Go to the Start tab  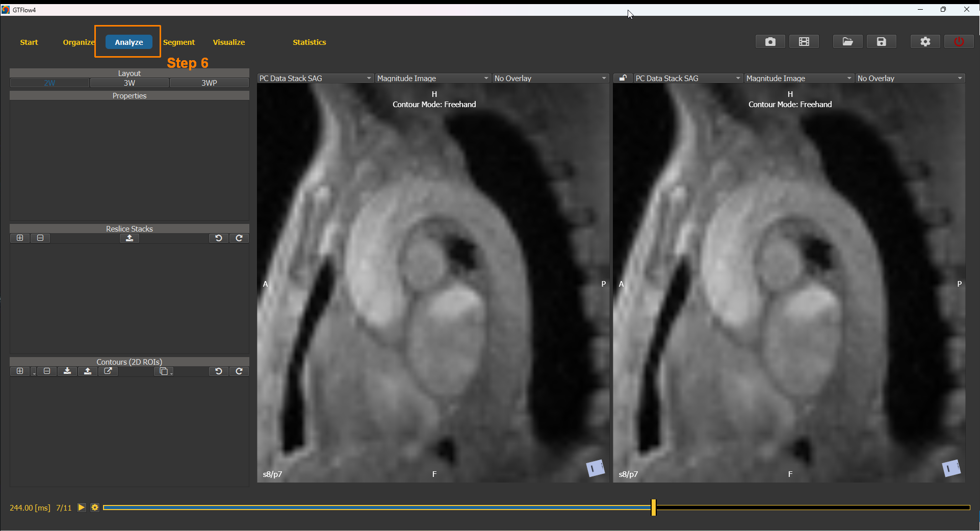(29, 42)
